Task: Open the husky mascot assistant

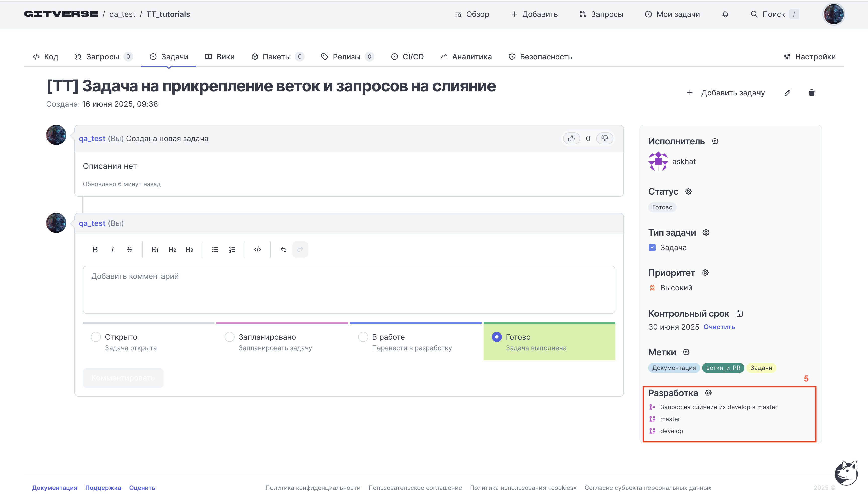Action: click(846, 473)
